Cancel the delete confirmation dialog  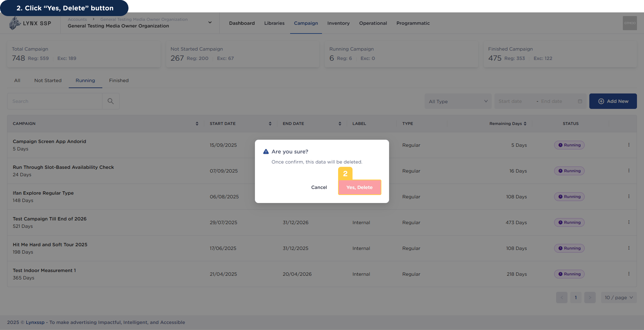(319, 187)
